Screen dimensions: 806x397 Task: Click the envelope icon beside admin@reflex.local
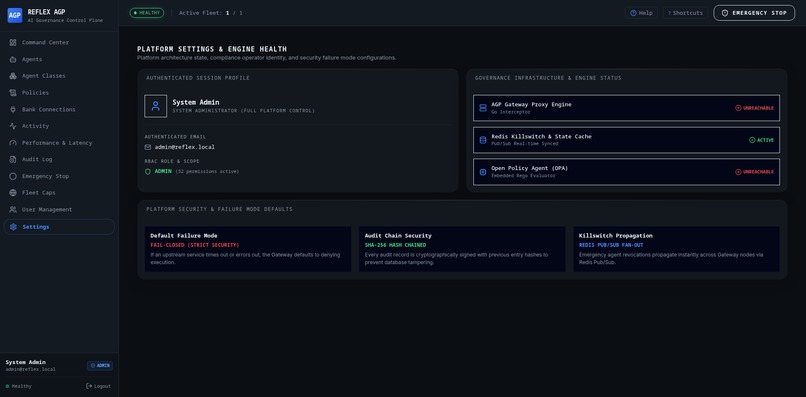tap(148, 147)
